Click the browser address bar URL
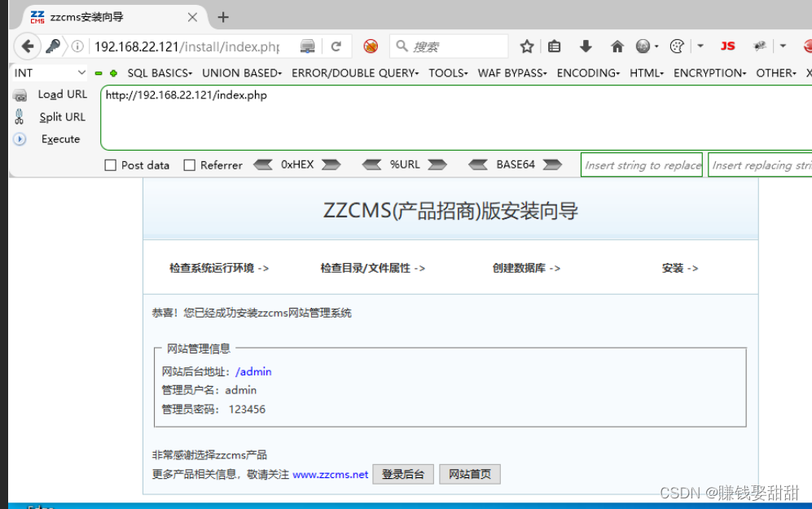 tap(187, 46)
